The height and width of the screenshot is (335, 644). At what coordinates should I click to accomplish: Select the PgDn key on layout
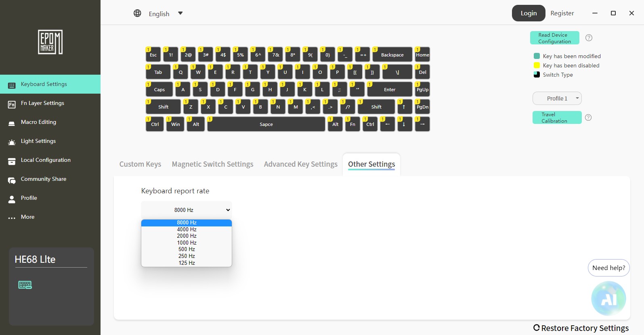422,107
